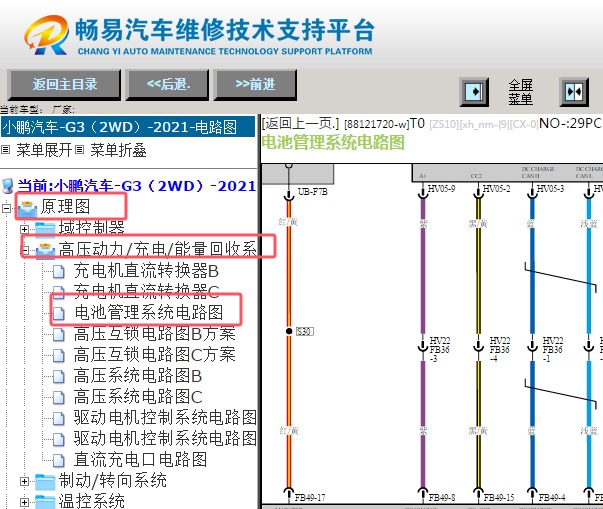The width and height of the screenshot is (603, 509).
Task: Open 充电机直流转换器B diagram
Action: point(146,271)
